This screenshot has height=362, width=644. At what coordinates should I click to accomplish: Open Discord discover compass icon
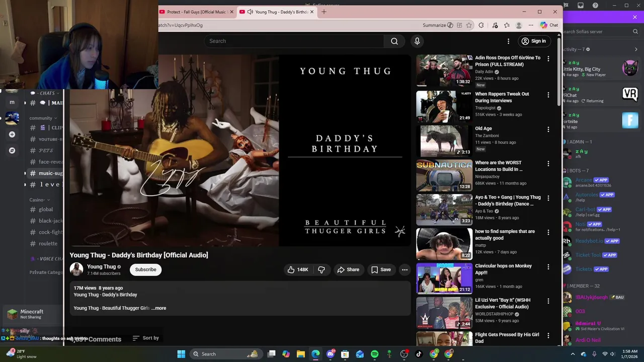click(12, 150)
